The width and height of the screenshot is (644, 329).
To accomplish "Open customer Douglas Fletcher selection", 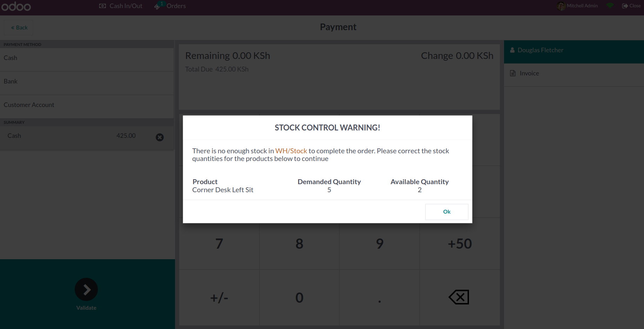I will (x=540, y=50).
